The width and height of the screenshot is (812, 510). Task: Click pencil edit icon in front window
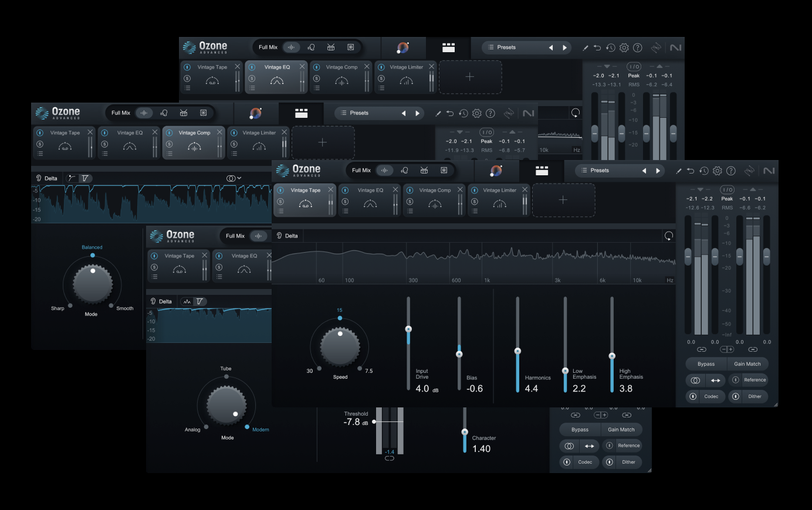point(678,171)
